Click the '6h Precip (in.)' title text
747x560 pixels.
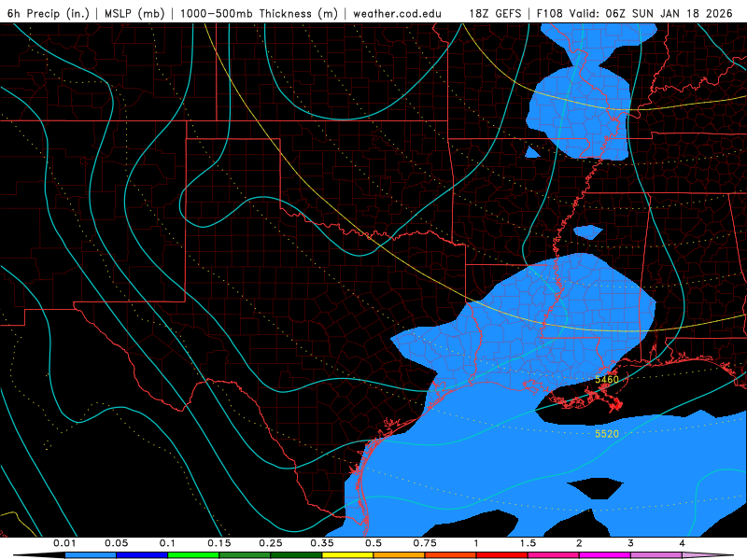pyautogui.click(x=49, y=13)
